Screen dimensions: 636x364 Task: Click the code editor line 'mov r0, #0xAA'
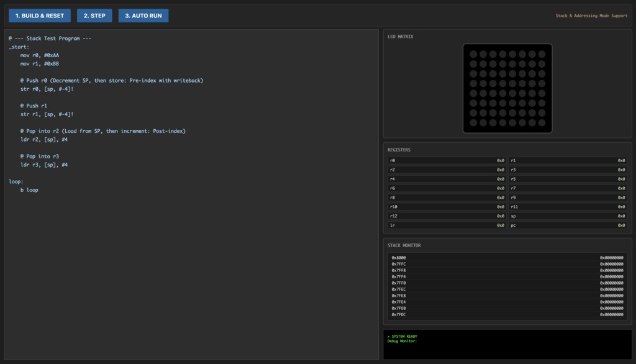[x=40, y=55]
